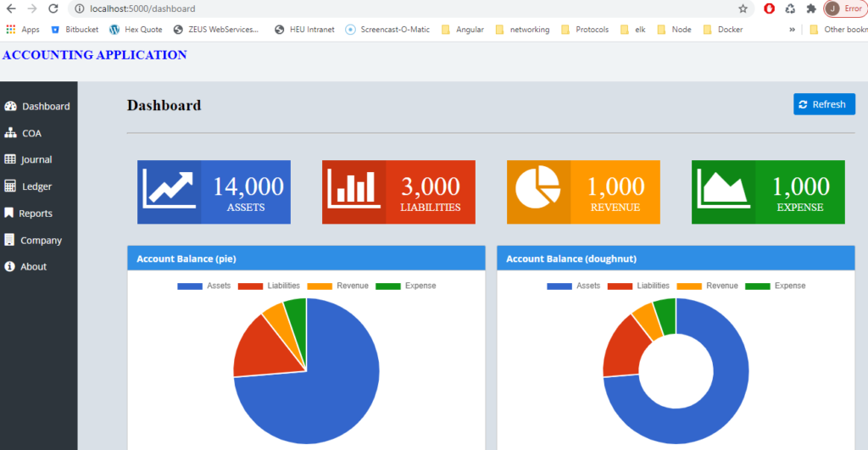Viewport: 868px width, 450px height.
Task: Click the Journal table icon in sidebar
Action: point(11,159)
